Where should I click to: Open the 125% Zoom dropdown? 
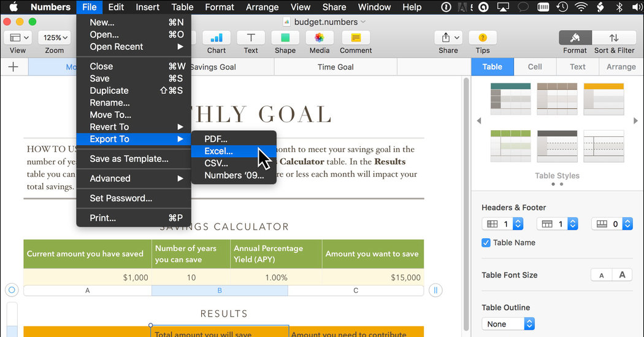point(55,38)
